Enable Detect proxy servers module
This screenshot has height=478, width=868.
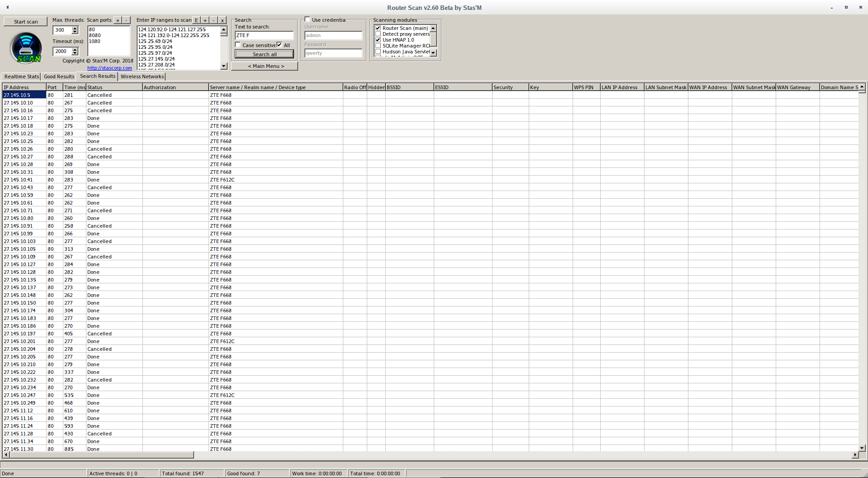click(378, 34)
